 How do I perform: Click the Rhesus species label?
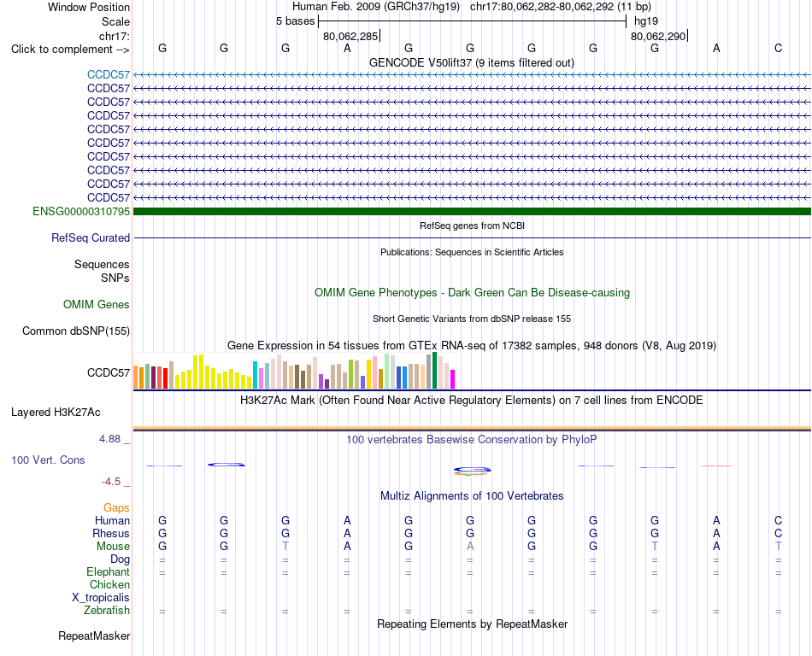[x=111, y=533]
